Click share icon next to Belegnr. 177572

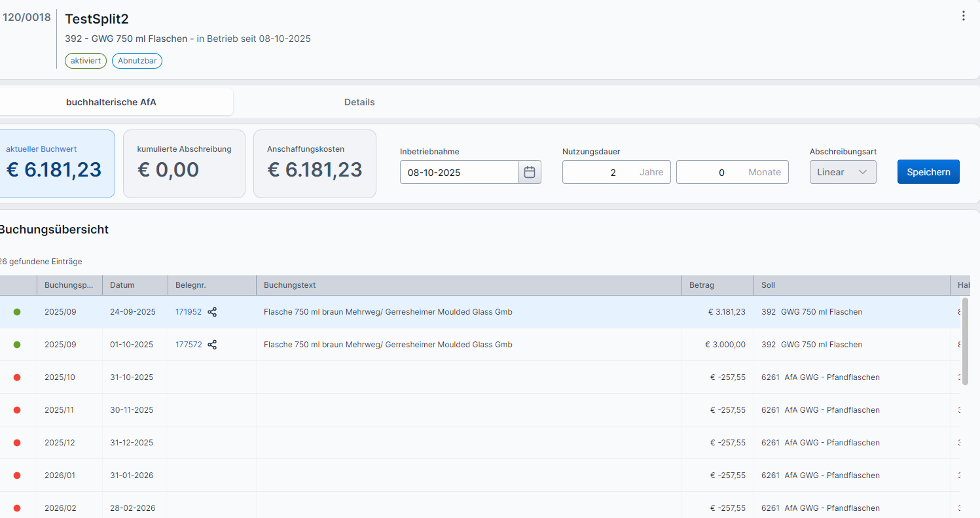(x=212, y=345)
